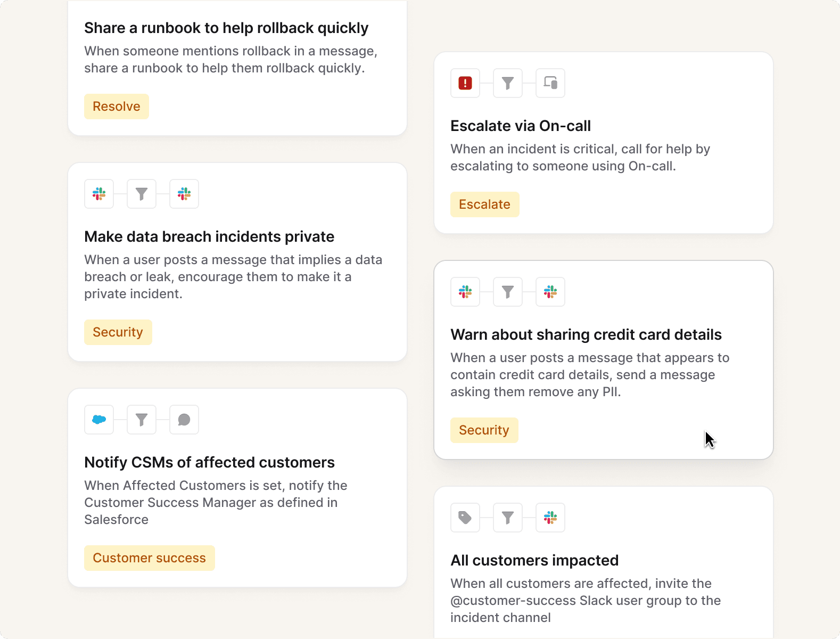Click the tag icon on All customers impacted card
This screenshot has height=639, width=840.
465,518
